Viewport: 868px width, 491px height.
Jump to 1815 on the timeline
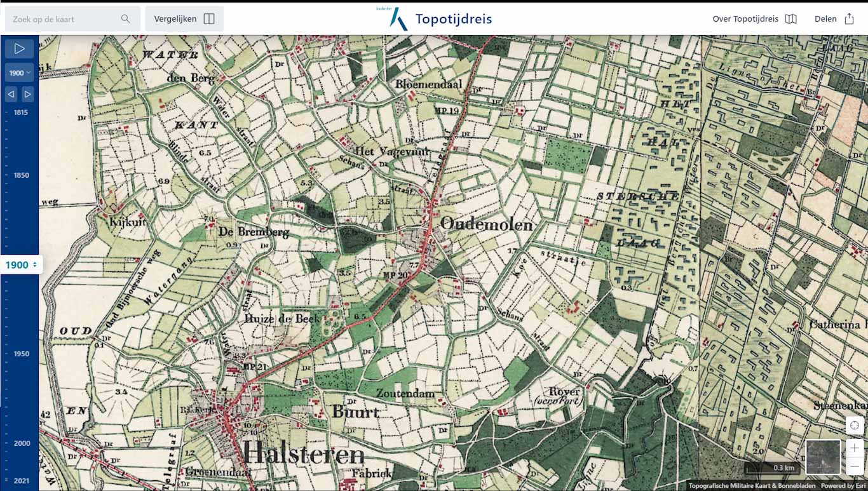tap(21, 112)
